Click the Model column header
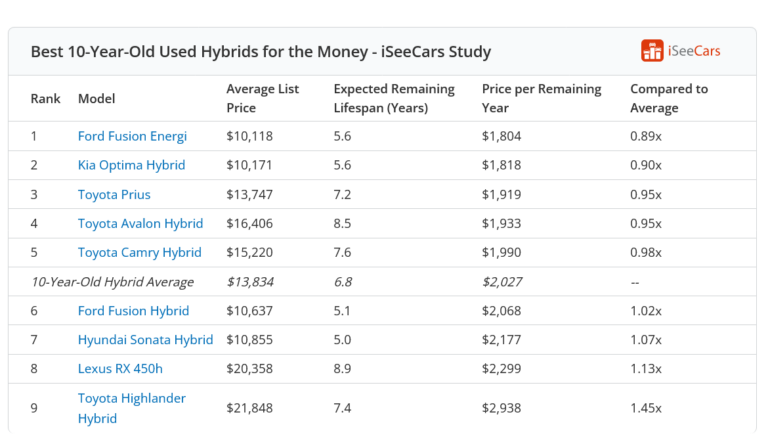This screenshot has width=768, height=446. point(96,99)
